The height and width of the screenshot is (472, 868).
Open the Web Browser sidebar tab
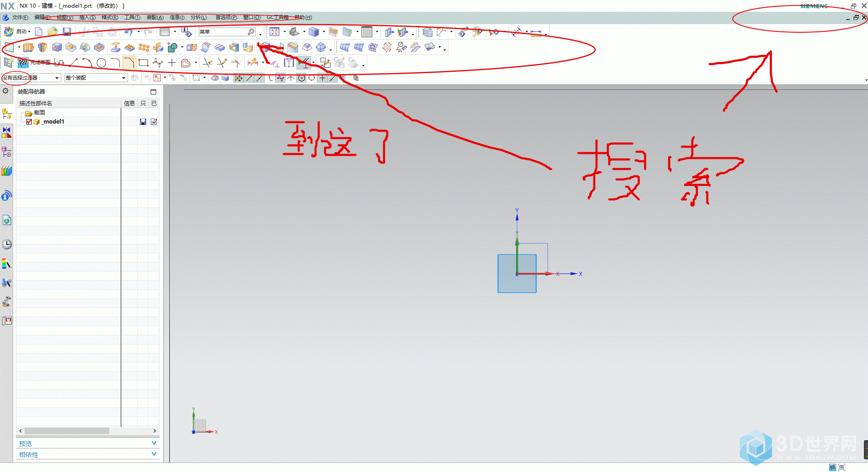coord(7,220)
